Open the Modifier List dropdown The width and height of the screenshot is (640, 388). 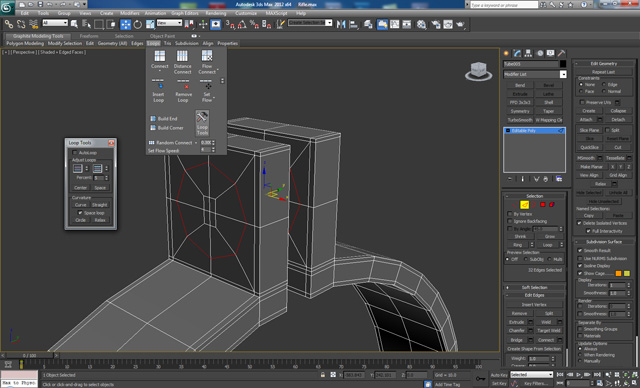(535, 74)
